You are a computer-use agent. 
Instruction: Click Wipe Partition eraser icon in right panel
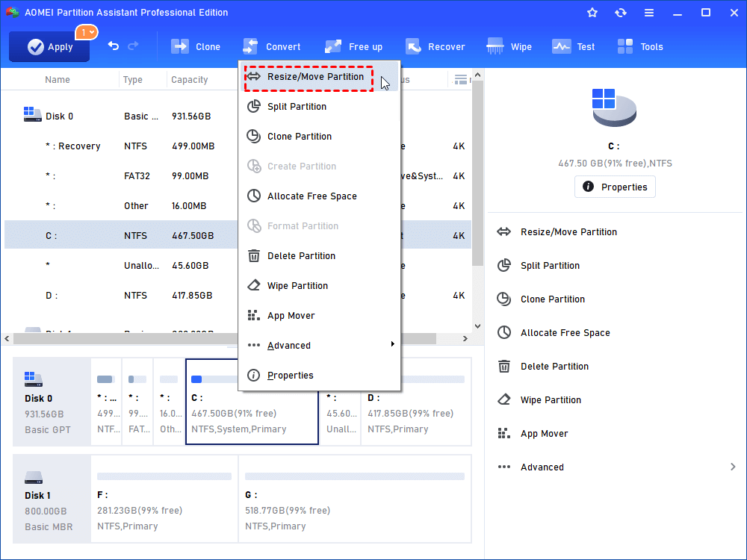point(504,399)
